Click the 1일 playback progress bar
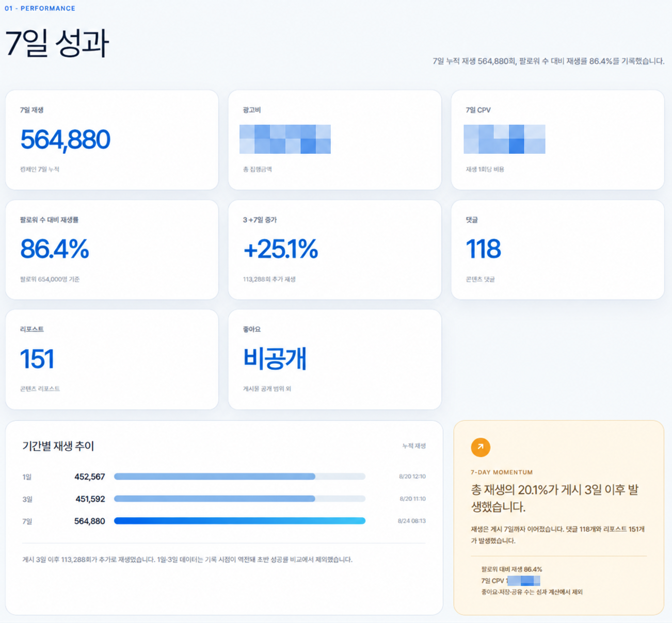672x623 pixels. coord(239,477)
